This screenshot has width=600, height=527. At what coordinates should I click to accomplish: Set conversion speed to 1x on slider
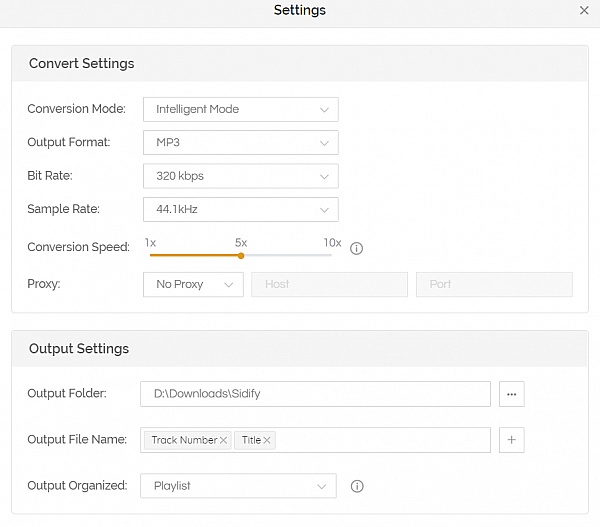151,255
